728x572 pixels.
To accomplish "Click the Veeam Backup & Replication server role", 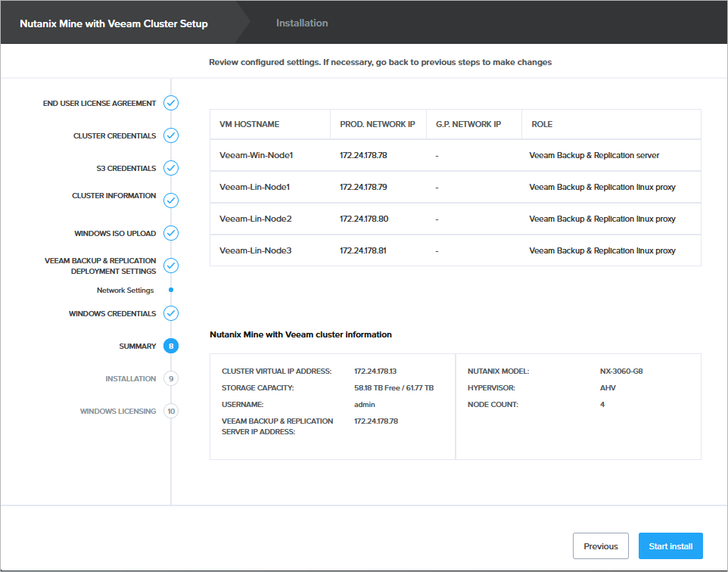I will [594, 155].
